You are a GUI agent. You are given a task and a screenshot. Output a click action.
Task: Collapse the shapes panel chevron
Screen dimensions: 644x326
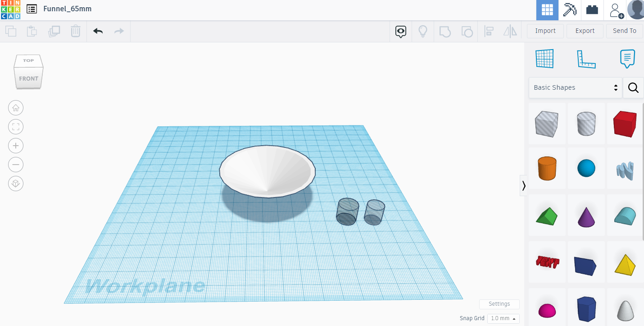523,185
